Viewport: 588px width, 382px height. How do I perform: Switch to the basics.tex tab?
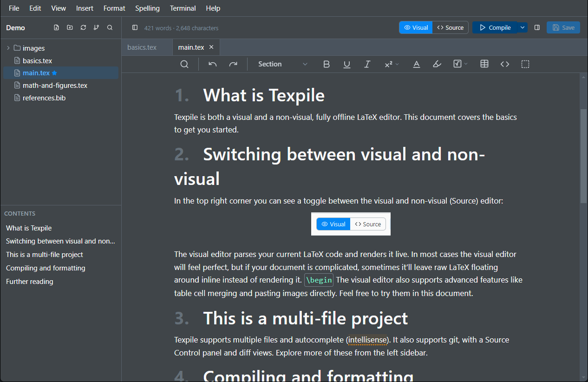point(142,47)
